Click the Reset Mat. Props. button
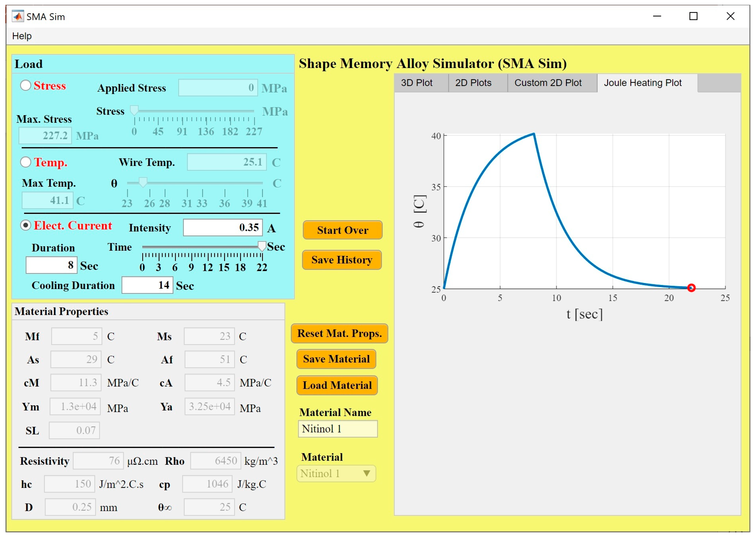 tap(339, 333)
